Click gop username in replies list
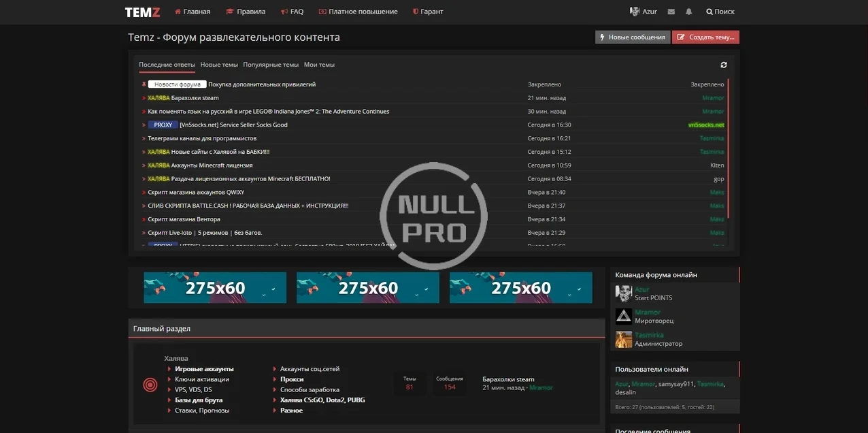 coord(719,179)
